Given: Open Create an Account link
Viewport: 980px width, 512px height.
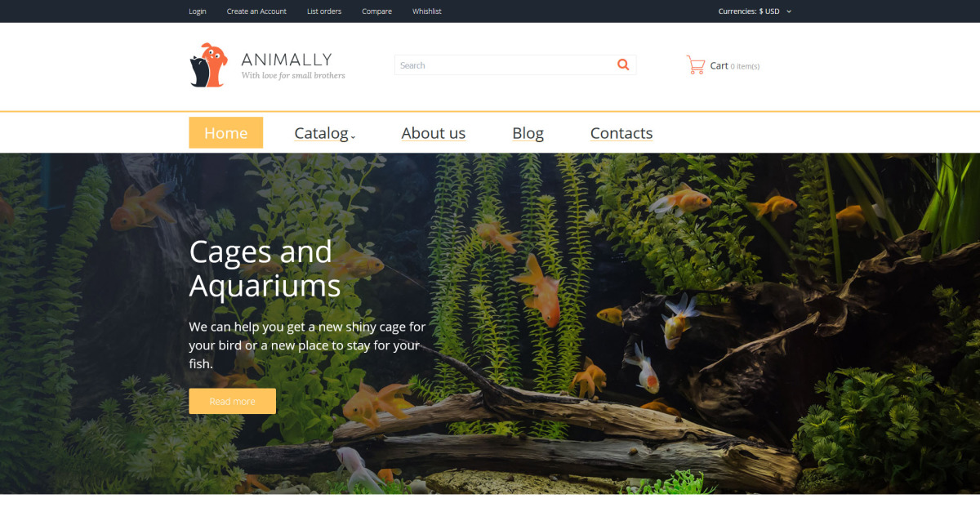Looking at the screenshot, I should click(256, 11).
